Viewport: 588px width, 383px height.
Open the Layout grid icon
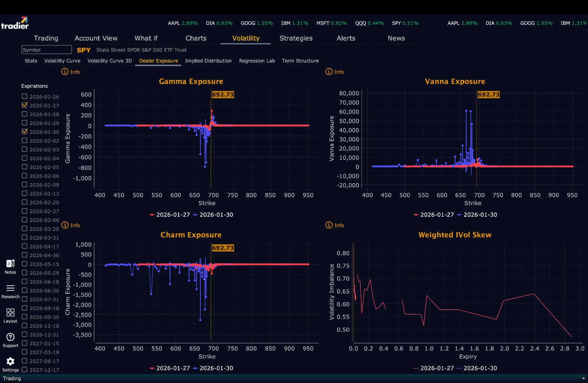pos(10,313)
